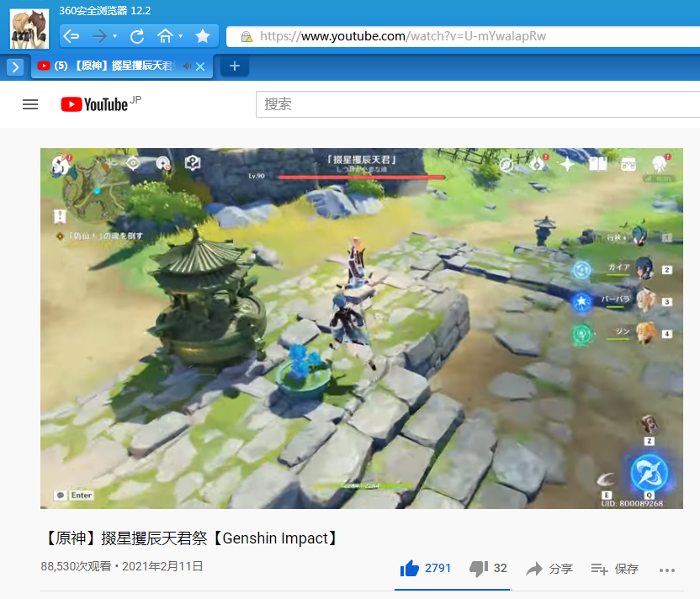The image size is (700, 599).
Task: Click the in-game Paimon menu icon
Action: pyautogui.click(x=61, y=165)
